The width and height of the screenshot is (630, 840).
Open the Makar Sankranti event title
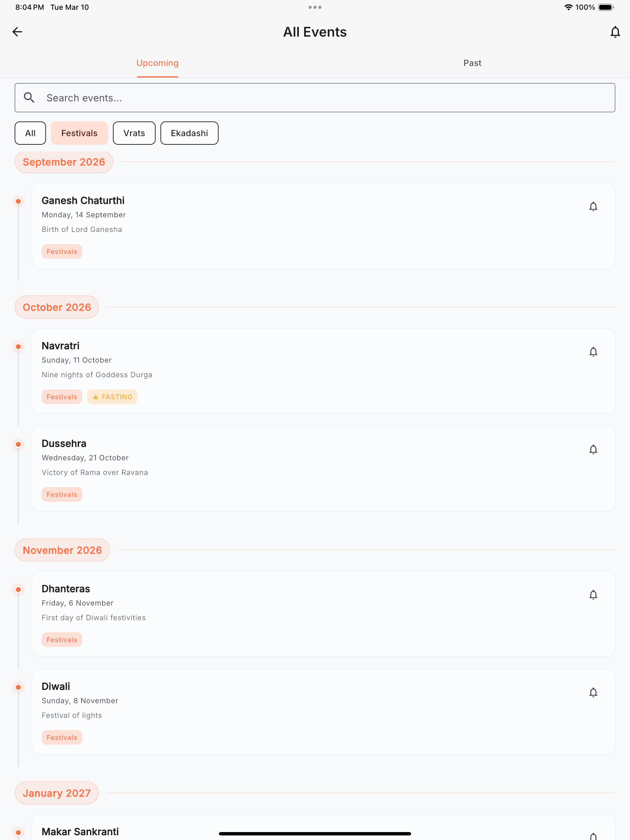[80, 832]
